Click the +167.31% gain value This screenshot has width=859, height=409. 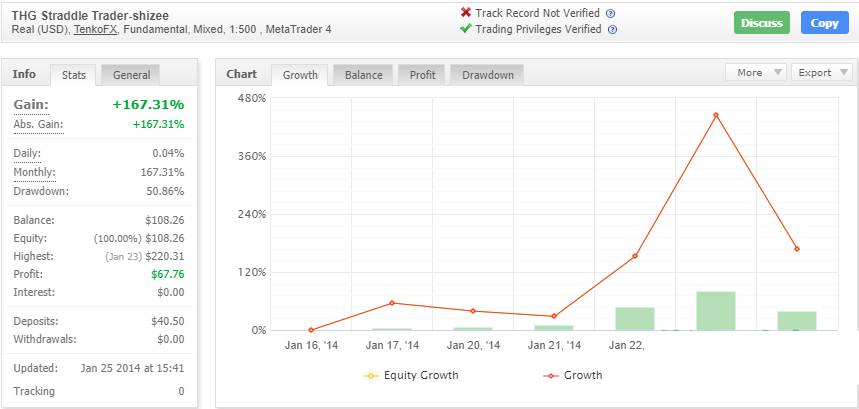click(148, 105)
